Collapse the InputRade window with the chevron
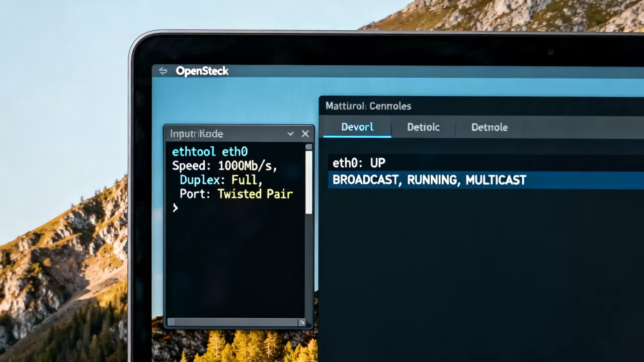Viewport: 644px width, 362px height. 290,134
